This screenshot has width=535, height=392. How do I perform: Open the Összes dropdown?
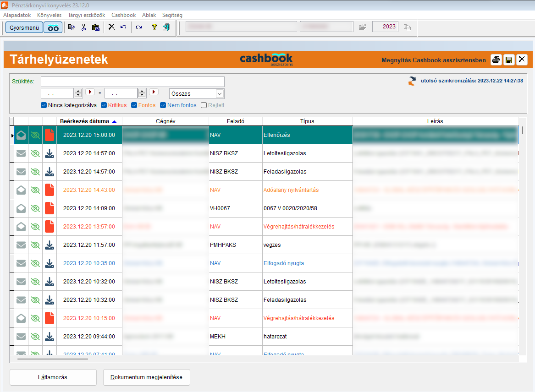[x=197, y=93]
